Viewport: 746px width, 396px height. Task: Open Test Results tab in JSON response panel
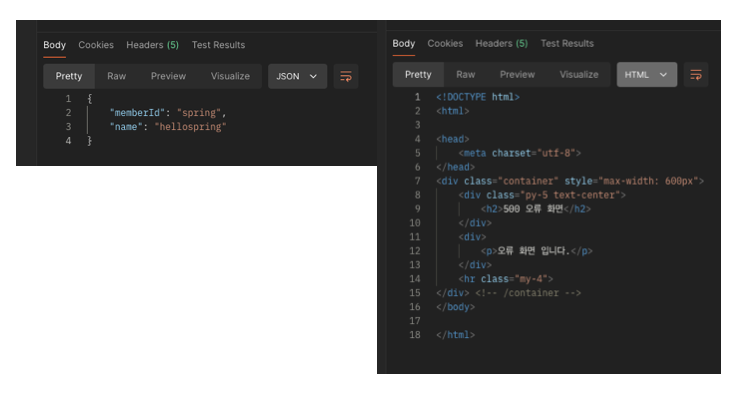coord(218,45)
